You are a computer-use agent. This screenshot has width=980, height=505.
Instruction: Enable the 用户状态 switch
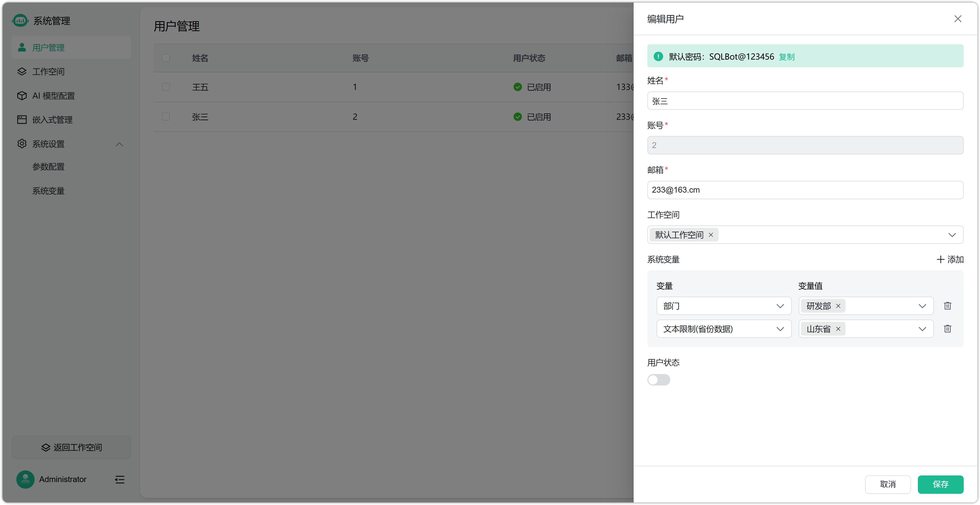659,379
